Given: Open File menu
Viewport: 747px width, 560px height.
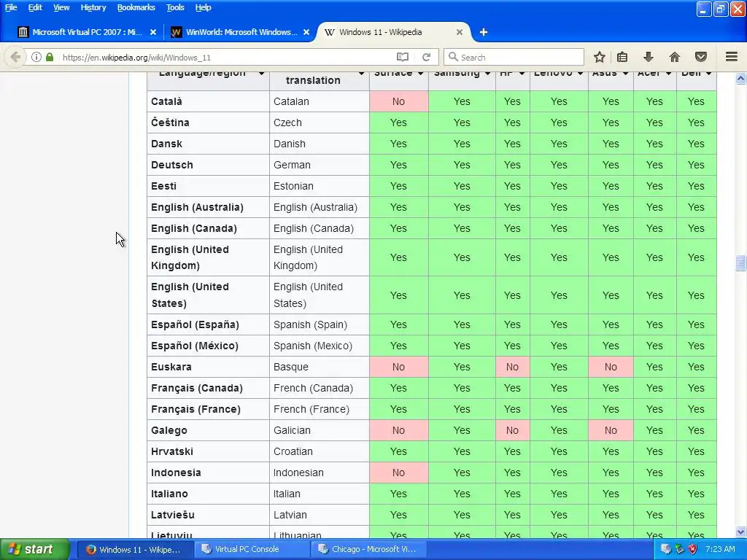Looking at the screenshot, I should pos(11,7).
